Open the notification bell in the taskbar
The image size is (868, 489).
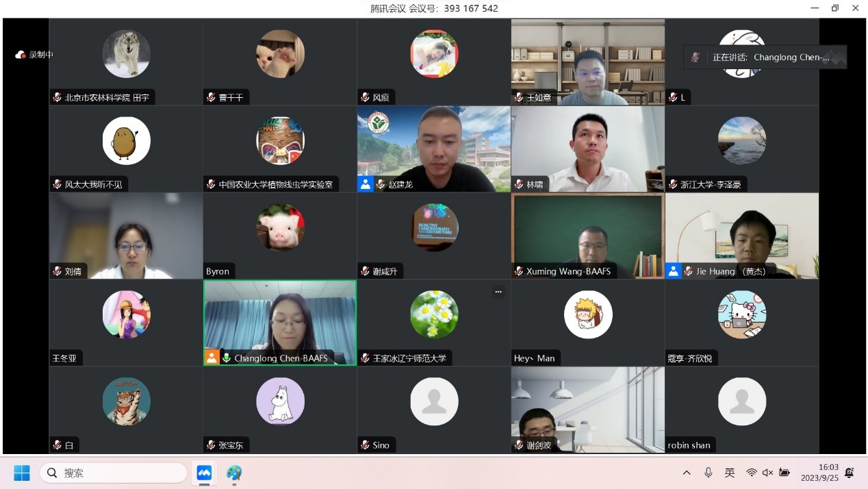pos(850,473)
